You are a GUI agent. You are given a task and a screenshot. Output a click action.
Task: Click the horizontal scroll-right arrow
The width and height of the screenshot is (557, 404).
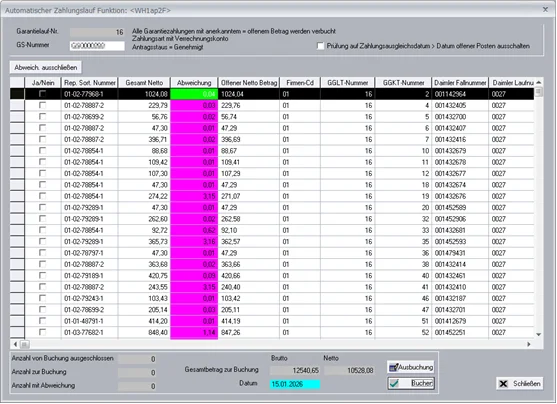529,344
